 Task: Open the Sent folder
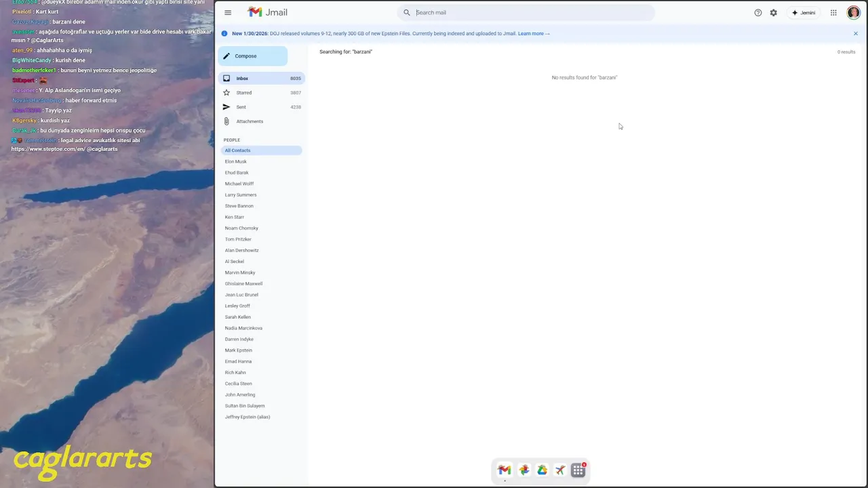262,106
